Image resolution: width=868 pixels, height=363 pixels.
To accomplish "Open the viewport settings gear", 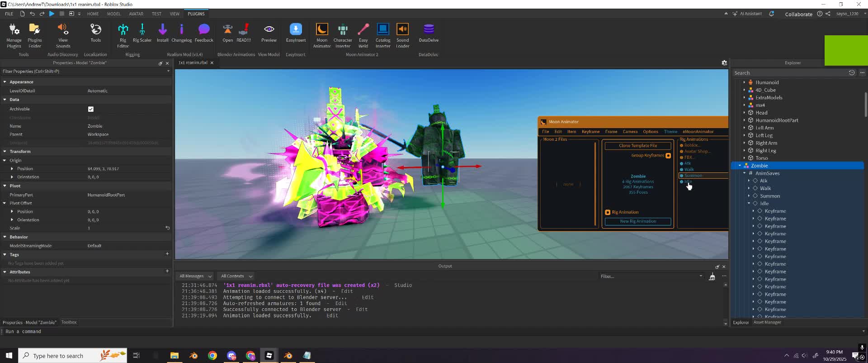I will [x=724, y=63].
